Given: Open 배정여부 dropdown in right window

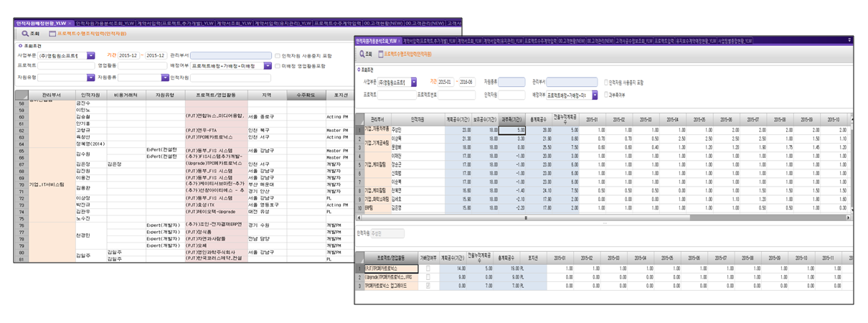Looking at the screenshot, I should 594,95.
